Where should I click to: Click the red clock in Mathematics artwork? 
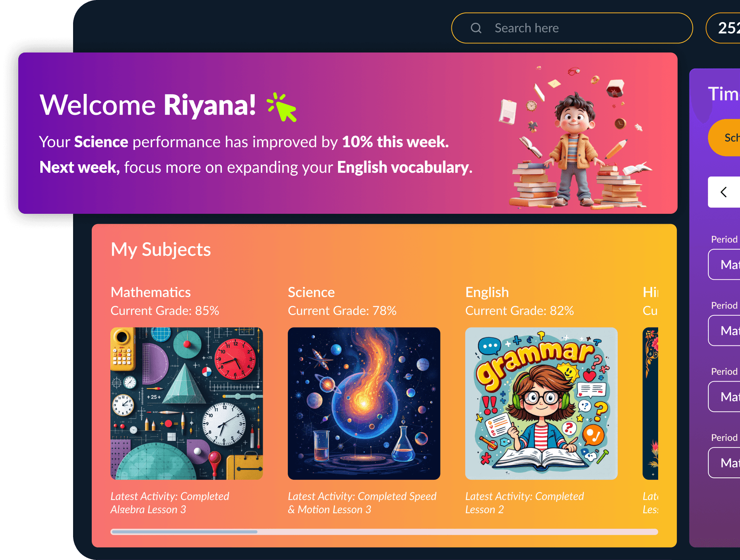coord(235,360)
